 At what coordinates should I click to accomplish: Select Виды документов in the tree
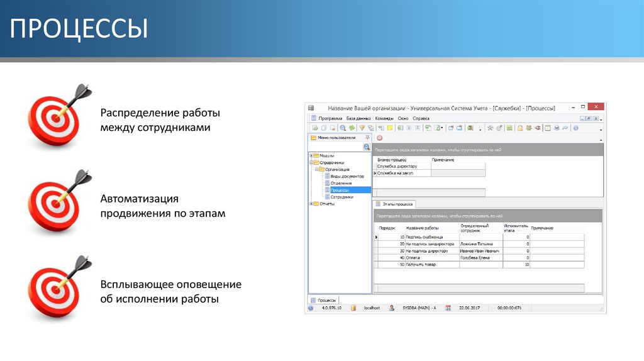coord(347,176)
